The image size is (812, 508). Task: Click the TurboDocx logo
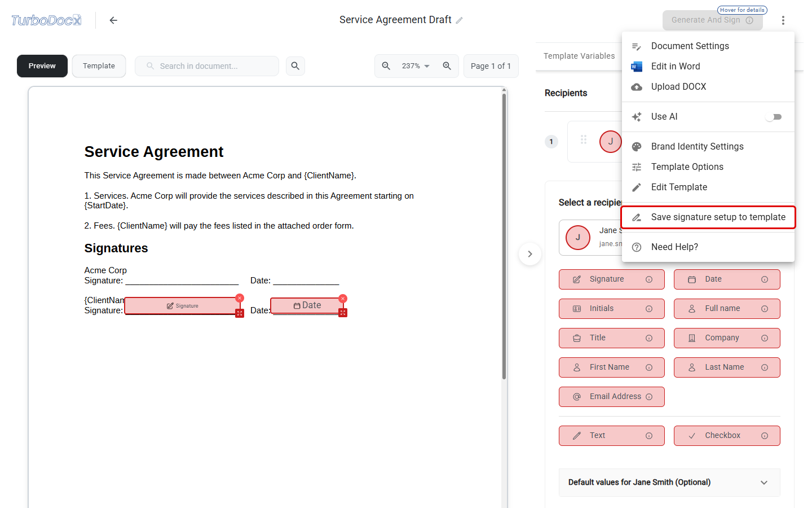click(46, 20)
